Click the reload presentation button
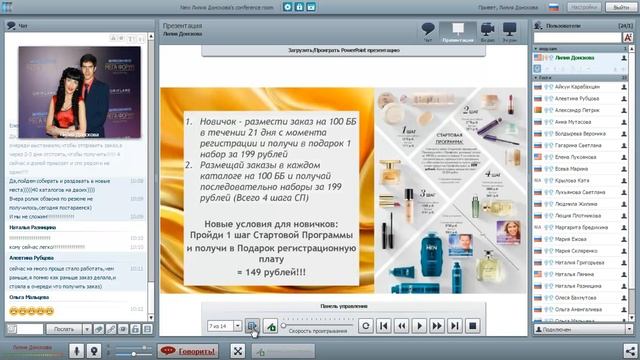 coord(366,326)
